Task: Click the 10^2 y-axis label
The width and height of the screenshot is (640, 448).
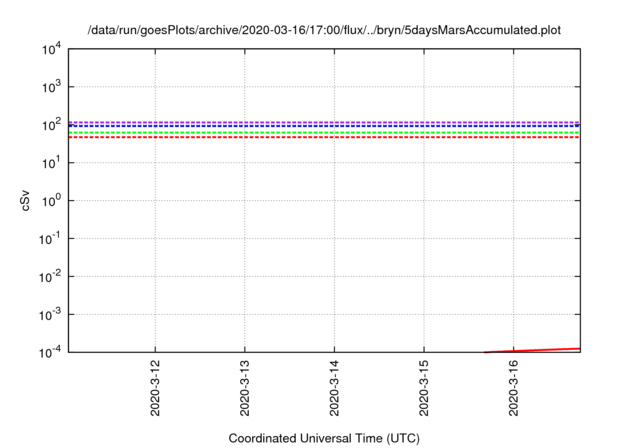Action: [51, 124]
